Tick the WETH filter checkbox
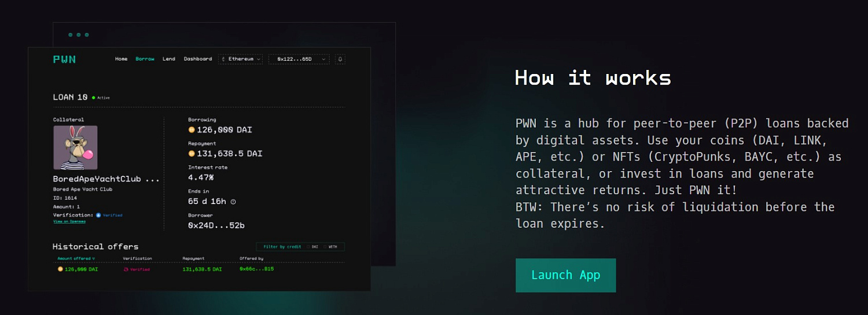 pos(326,247)
